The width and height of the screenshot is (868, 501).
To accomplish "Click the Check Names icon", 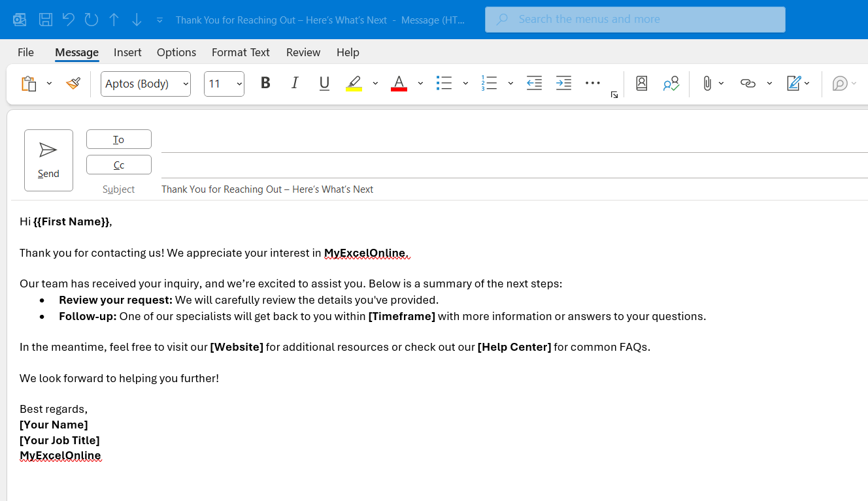I will [x=671, y=84].
